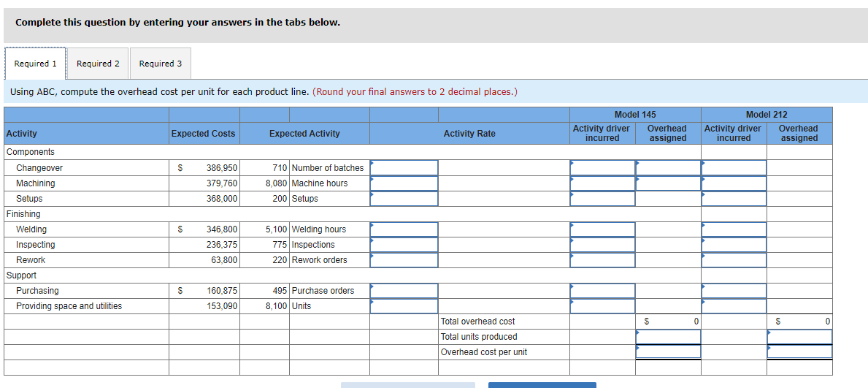This screenshot has height=388, width=868.
Task: Click the Number of batches label
Action: 328,168
